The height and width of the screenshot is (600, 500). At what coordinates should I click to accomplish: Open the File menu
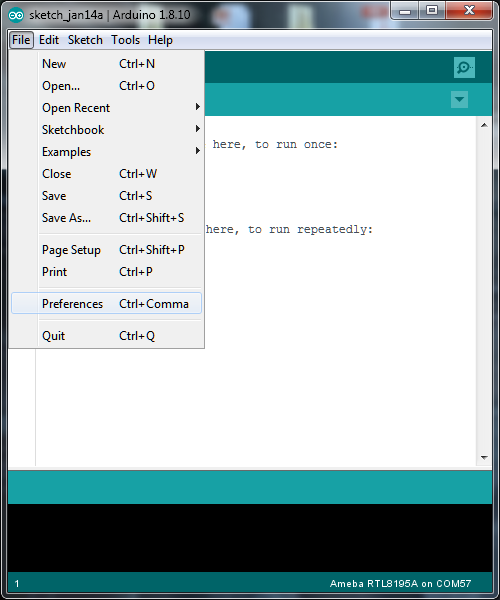[x=21, y=40]
